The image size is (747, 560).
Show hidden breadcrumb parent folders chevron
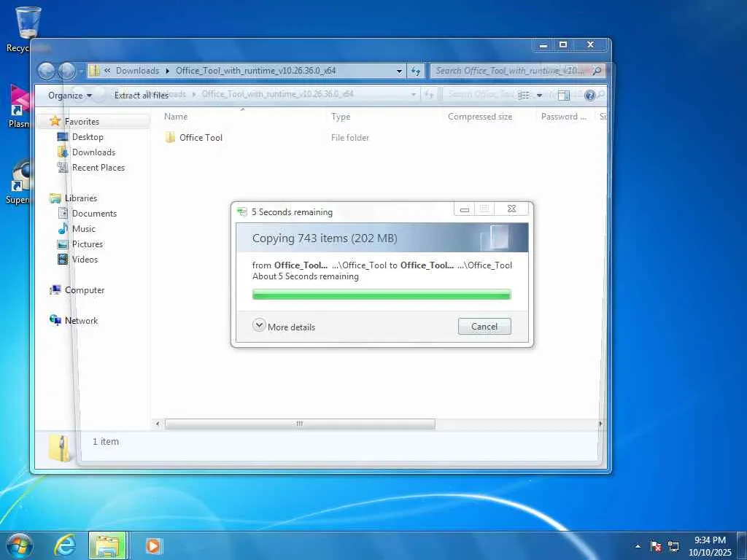[x=107, y=71]
